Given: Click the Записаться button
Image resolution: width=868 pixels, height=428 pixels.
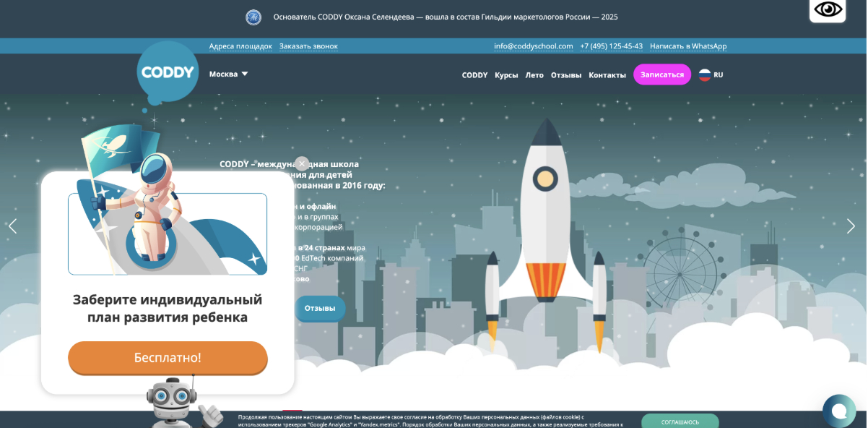Looking at the screenshot, I should pos(662,74).
